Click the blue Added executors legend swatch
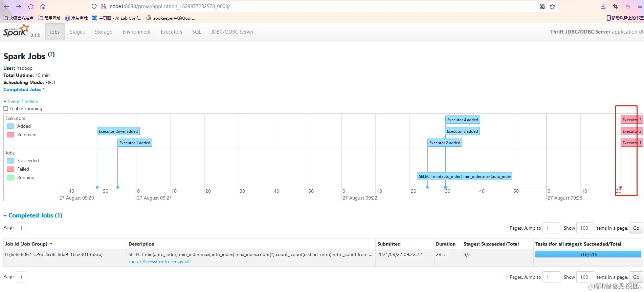Screen dimensions: 644x292 point(10,126)
